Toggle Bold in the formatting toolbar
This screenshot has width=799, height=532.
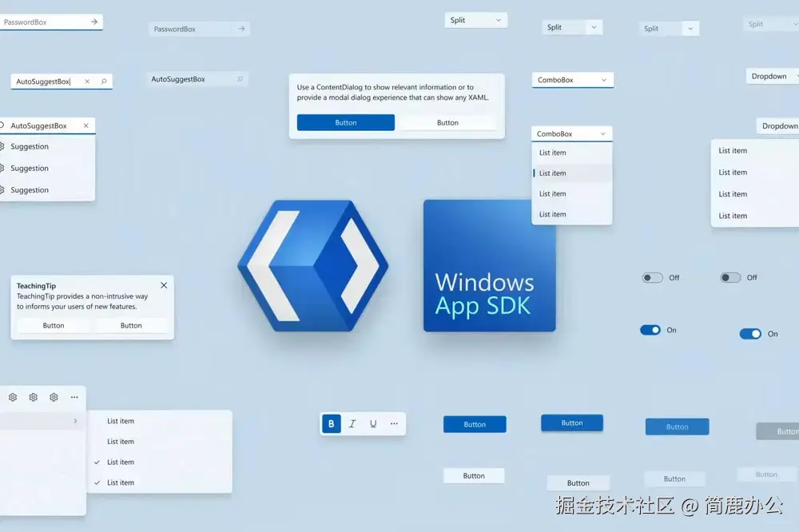(332, 423)
